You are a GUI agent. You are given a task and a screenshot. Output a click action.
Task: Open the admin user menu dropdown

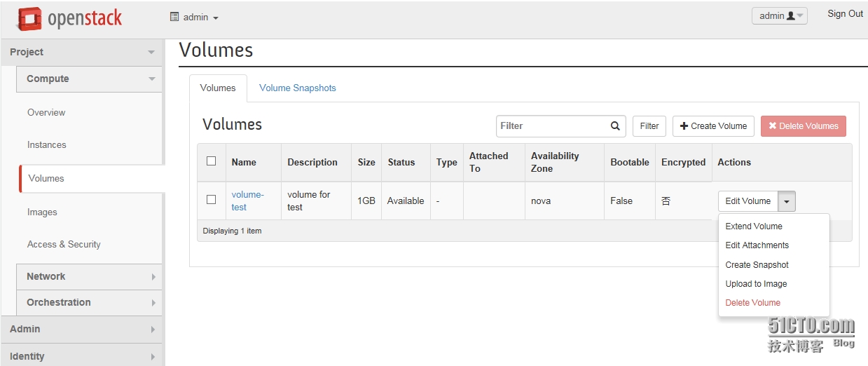pos(780,15)
